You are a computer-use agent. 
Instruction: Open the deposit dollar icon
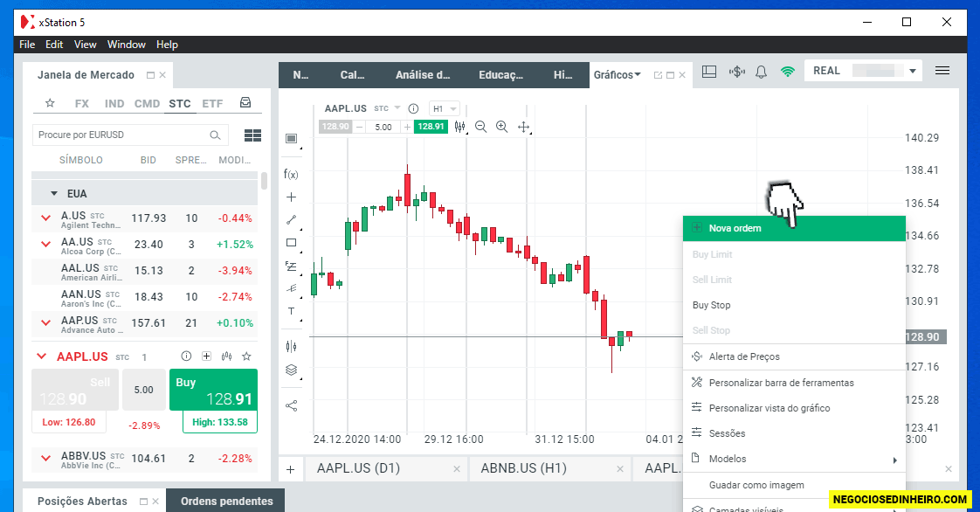(x=737, y=72)
